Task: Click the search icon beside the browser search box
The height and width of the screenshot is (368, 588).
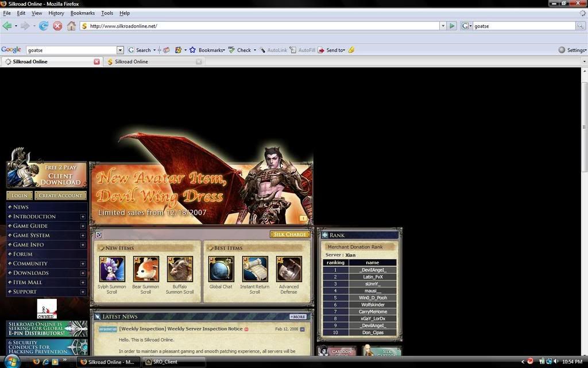Action: click(x=580, y=26)
